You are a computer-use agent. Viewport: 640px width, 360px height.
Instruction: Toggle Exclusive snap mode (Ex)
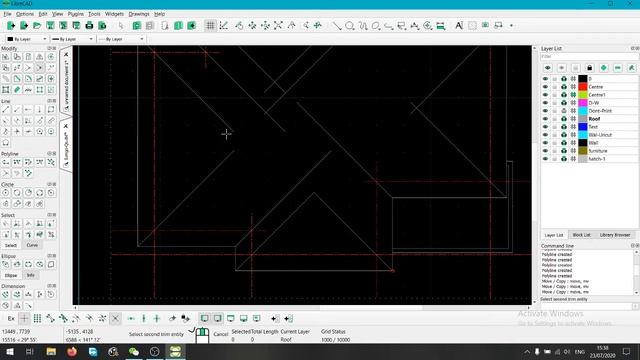(11, 319)
